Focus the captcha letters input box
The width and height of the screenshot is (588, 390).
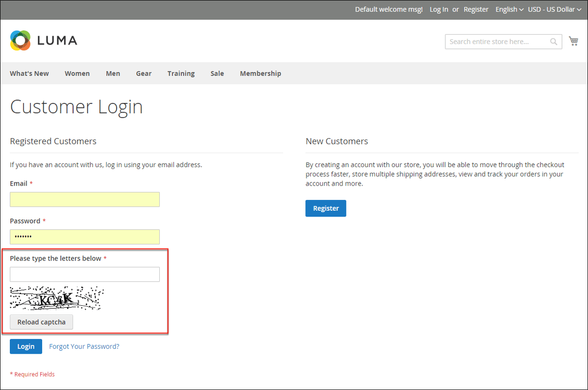tap(84, 274)
